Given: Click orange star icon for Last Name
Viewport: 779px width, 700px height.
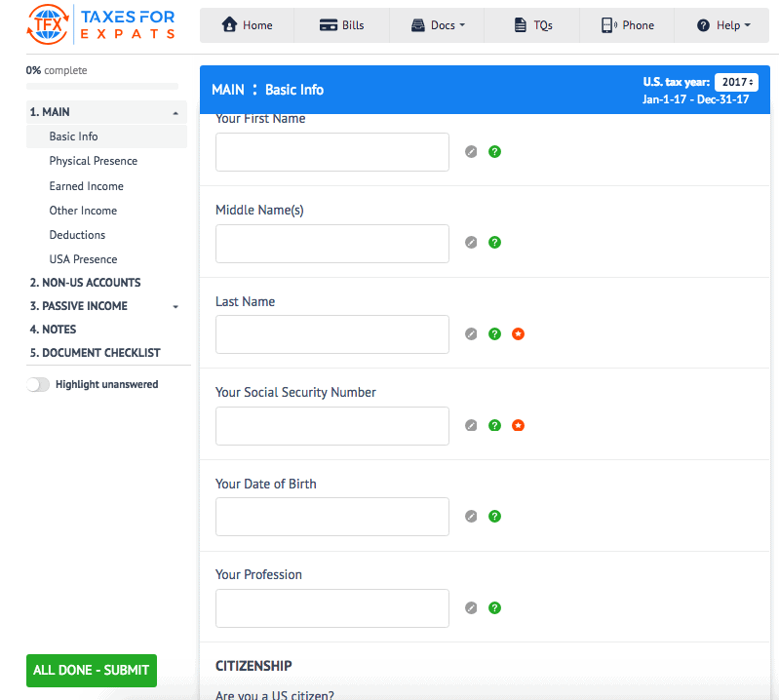Looking at the screenshot, I should tap(518, 333).
